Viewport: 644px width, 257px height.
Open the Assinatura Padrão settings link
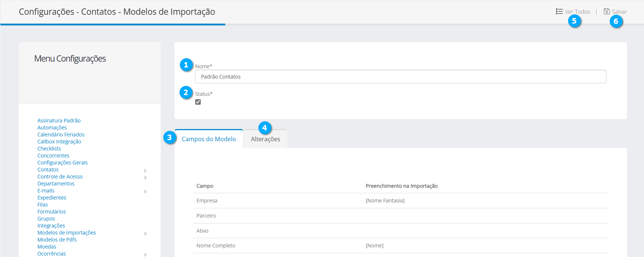pyautogui.click(x=59, y=121)
